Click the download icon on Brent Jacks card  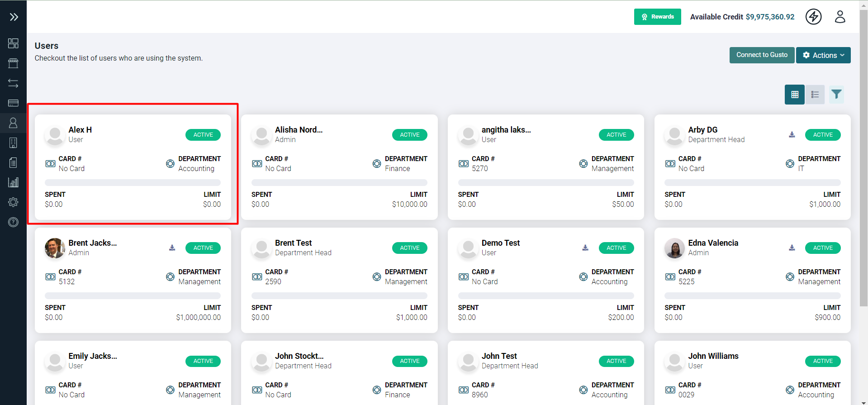pos(172,248)
